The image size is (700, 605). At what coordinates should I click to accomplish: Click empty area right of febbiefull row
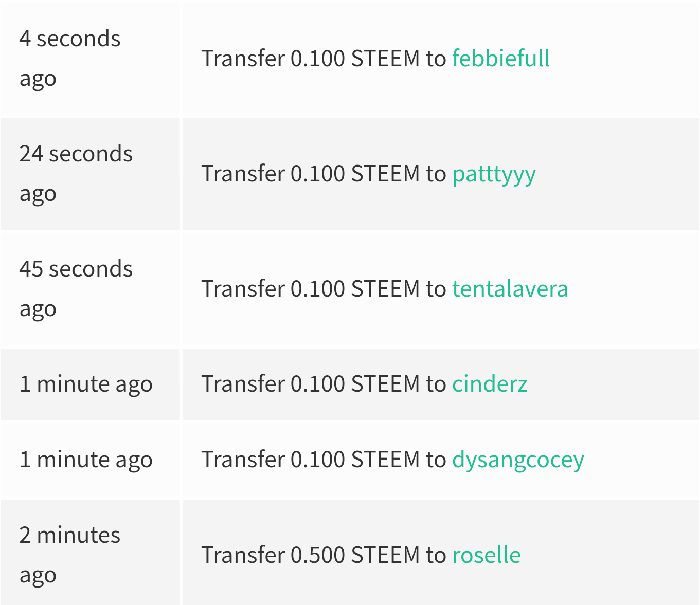[625, 59]
